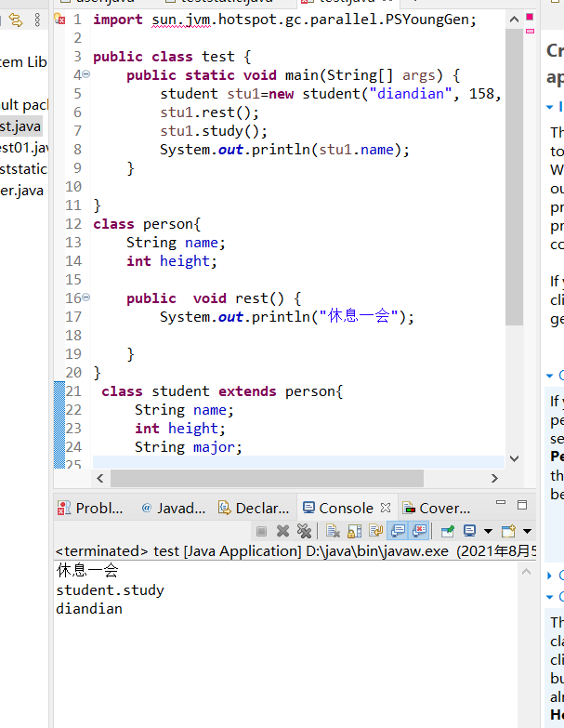Click 'PSYoungGen' in import statement
The image size is (564, 728).
[x=427, y=20]
